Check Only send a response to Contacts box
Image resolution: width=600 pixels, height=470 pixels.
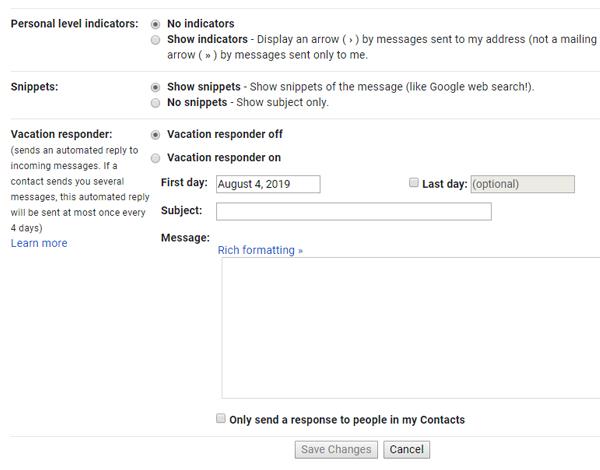tap(221, 419)
